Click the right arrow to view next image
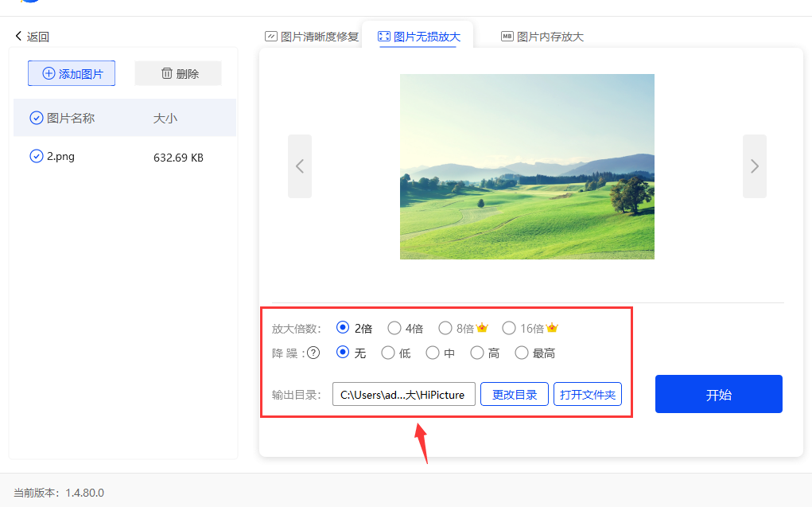 pyautogui.click(x=754, y=166)
